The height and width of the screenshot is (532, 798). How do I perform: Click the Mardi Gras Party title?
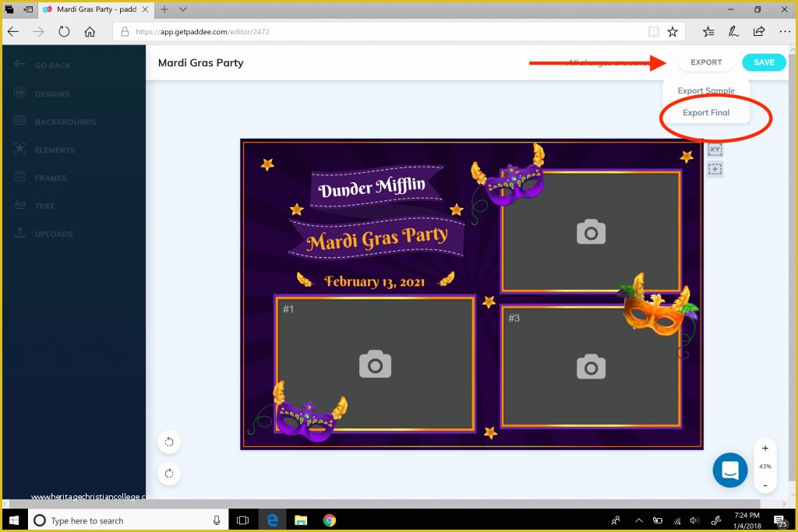tap(200, 62)
